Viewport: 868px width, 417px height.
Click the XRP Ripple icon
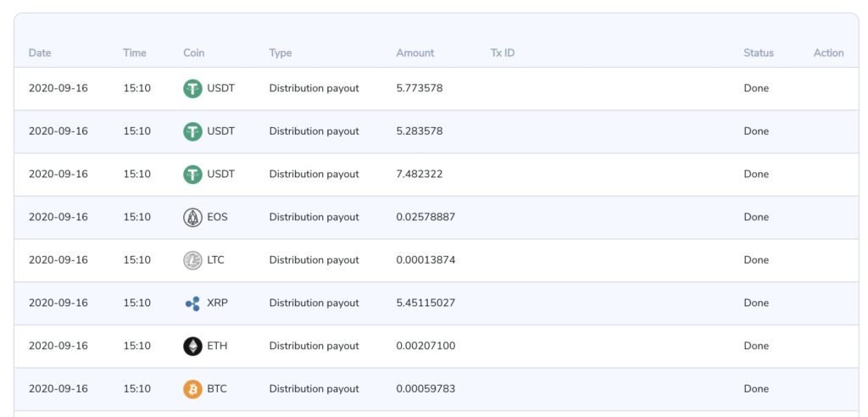192,303
